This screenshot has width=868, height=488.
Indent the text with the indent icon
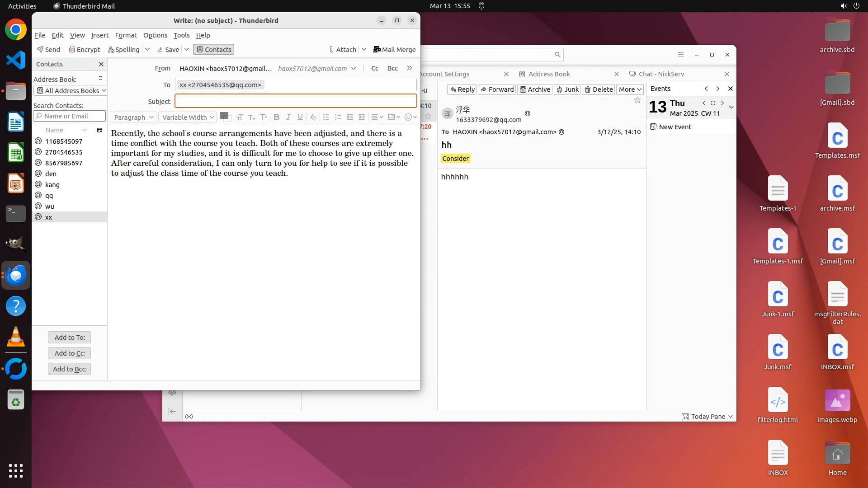tap(362, 117)
